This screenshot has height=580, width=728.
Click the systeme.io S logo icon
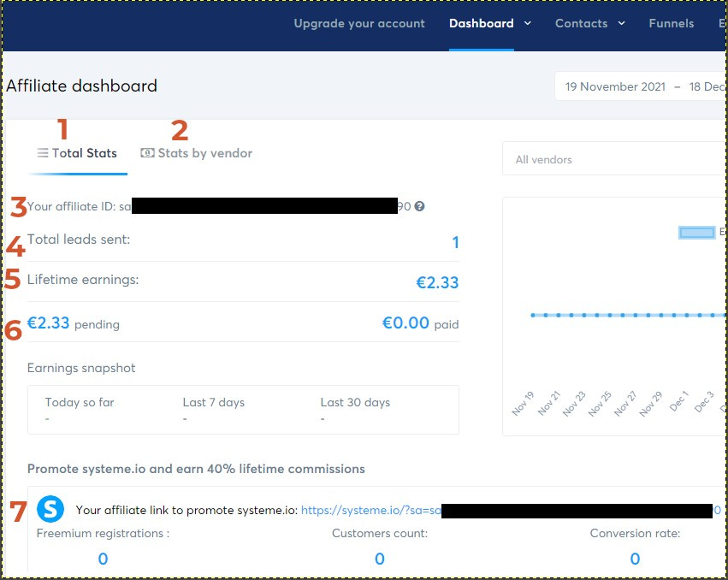pyautogui.click(x=50, y=509)
